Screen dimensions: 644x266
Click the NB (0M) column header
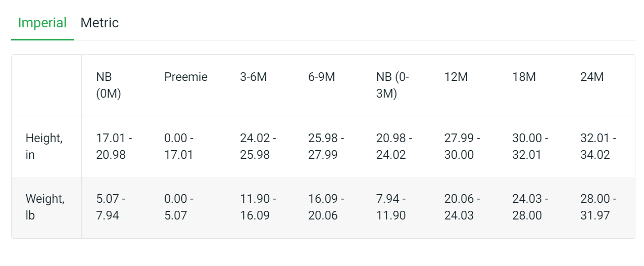109,85
